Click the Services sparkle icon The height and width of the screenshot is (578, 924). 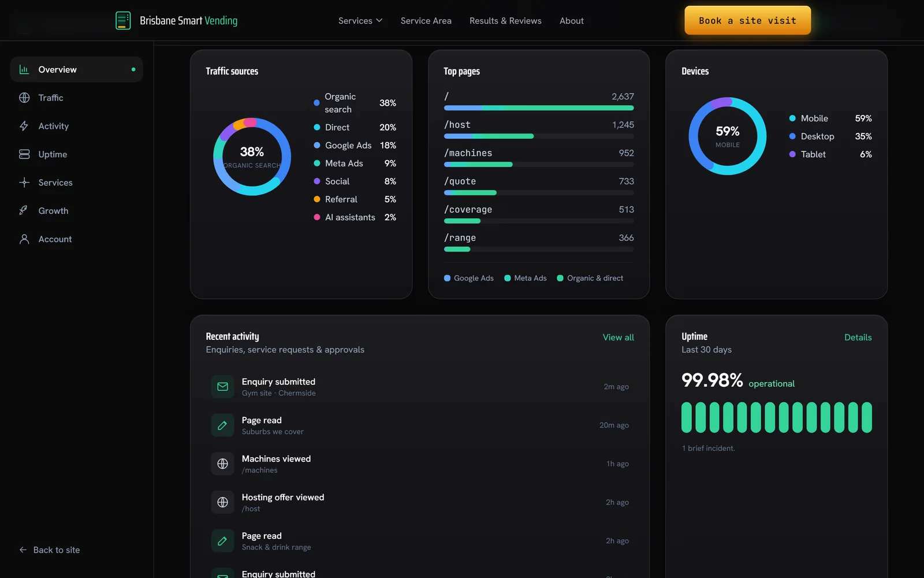click(24, 183)
